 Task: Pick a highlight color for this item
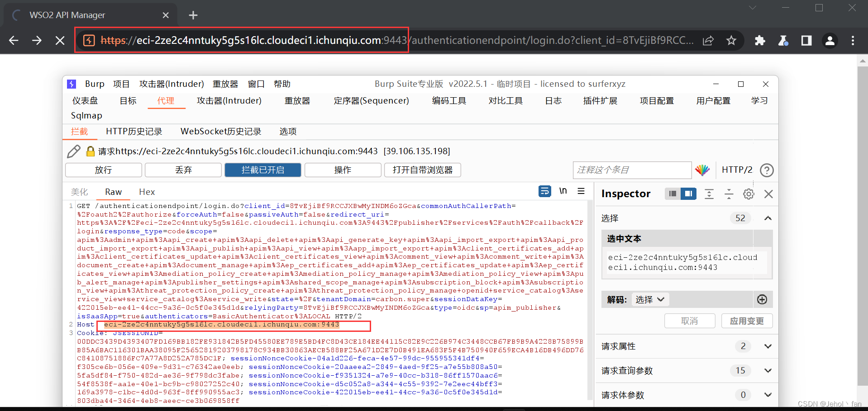(702, 170)
